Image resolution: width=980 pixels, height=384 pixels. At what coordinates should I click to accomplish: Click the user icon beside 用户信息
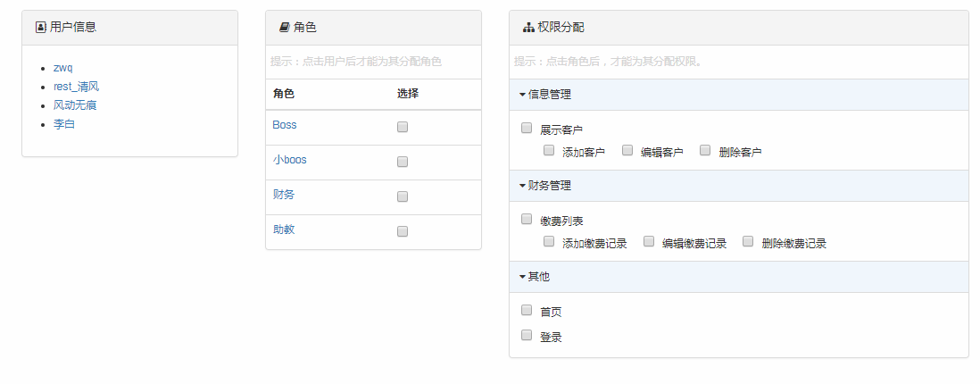click(x=41, y=28)
